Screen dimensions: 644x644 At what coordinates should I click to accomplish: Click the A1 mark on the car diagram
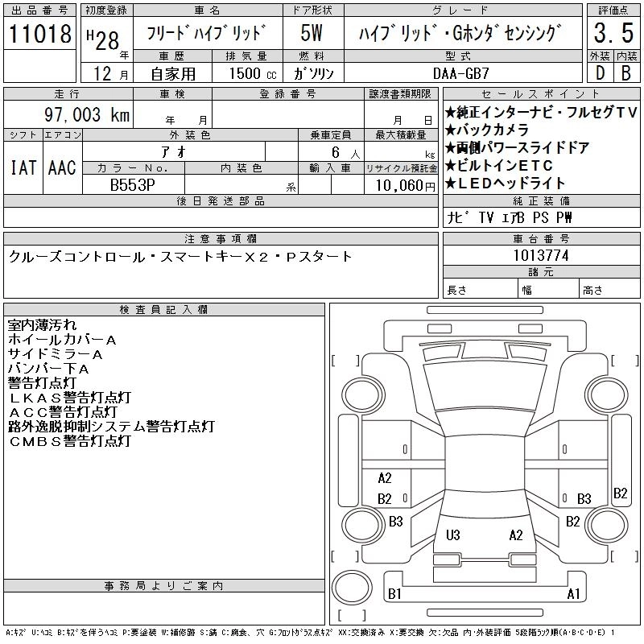[x=573, y=594]
